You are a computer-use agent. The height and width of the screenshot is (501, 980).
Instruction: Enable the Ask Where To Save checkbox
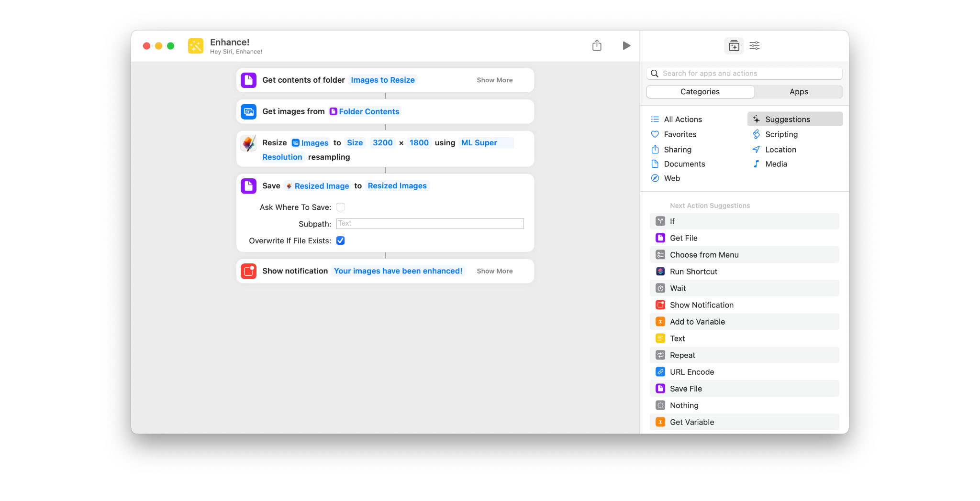tap(341, 207)
